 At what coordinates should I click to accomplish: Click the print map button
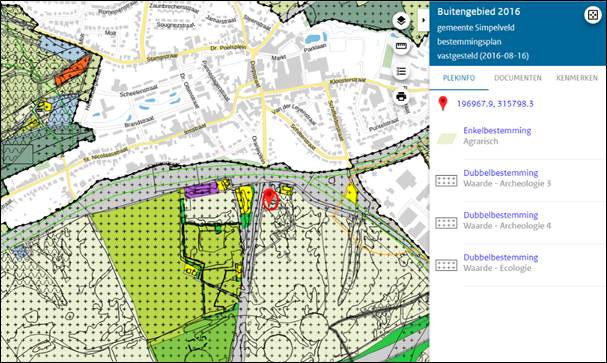(x=401, y=96)
